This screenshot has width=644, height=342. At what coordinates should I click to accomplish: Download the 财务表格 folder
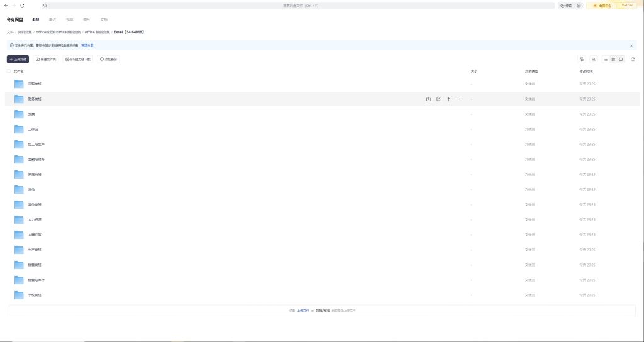[428, 99]
